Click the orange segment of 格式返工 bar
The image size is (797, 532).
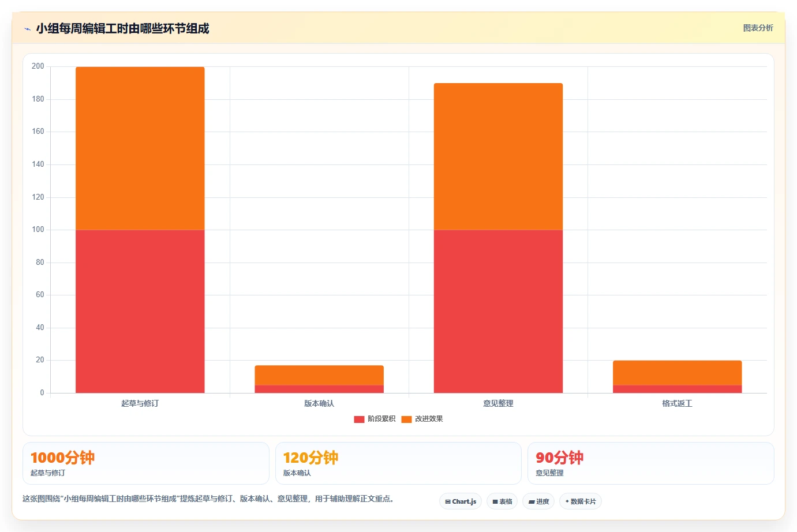(678, 373)
